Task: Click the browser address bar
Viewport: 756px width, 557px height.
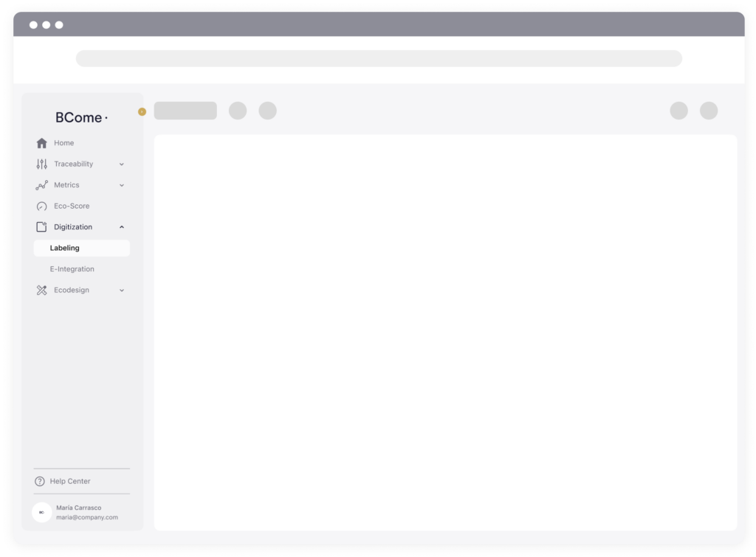Action: (379, 58)
